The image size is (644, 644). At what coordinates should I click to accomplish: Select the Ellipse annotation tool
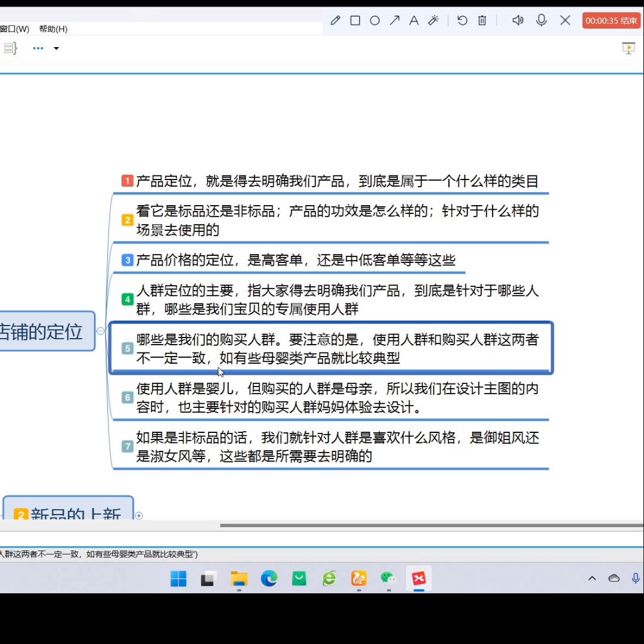coord(374,20)
